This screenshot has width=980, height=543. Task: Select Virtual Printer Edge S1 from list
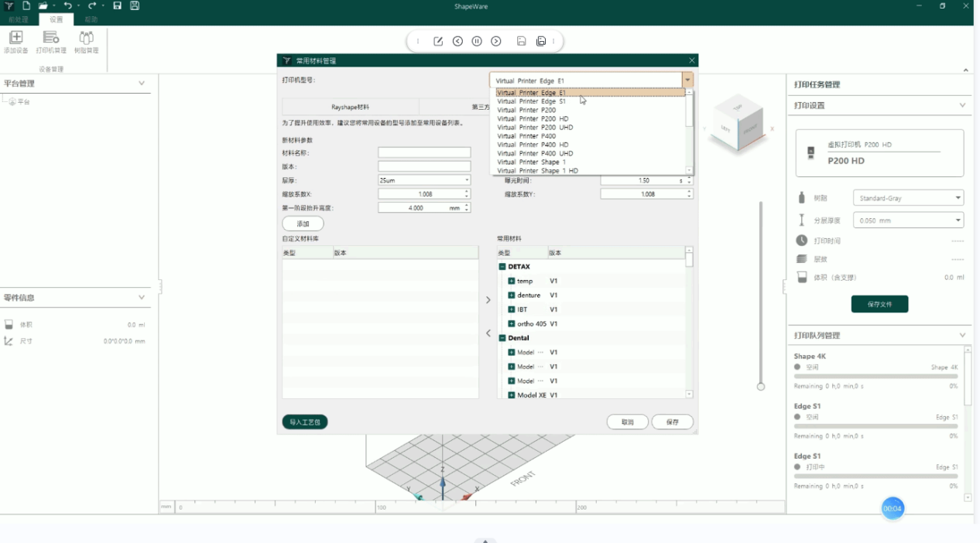click(590, 101)
